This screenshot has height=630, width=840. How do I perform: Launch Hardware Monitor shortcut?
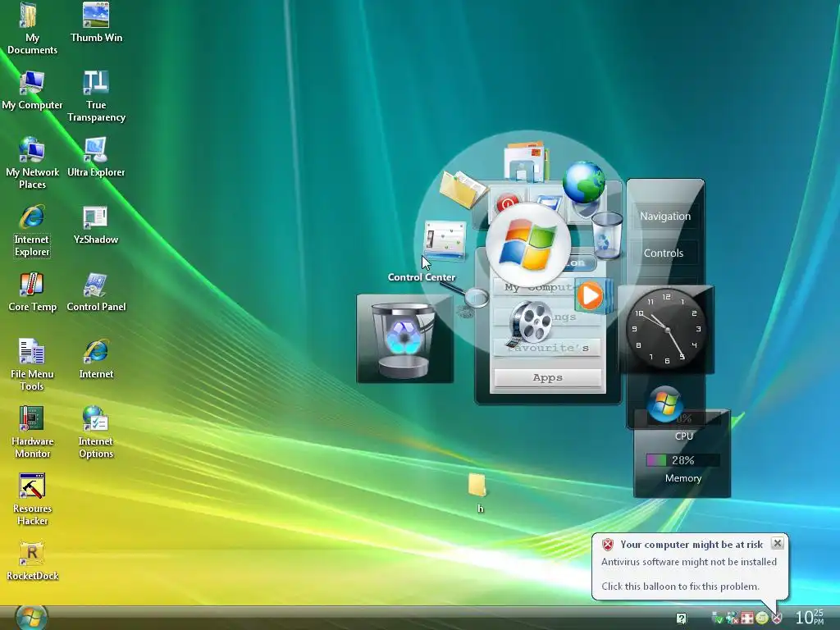[32, 432]
